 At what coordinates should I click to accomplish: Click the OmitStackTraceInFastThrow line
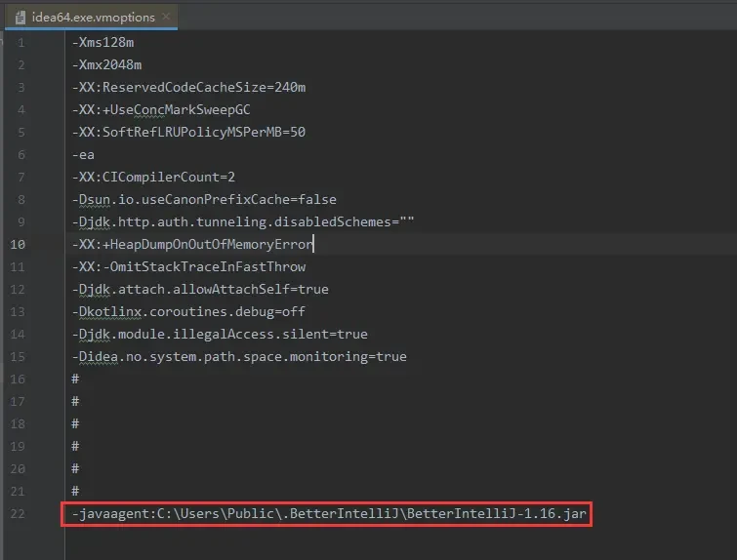point(188,266)
